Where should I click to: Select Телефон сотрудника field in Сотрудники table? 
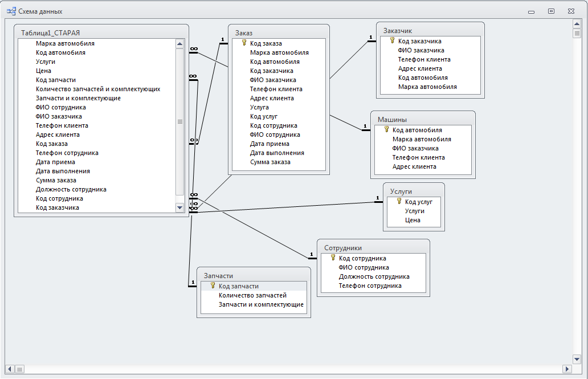[370, 286]
